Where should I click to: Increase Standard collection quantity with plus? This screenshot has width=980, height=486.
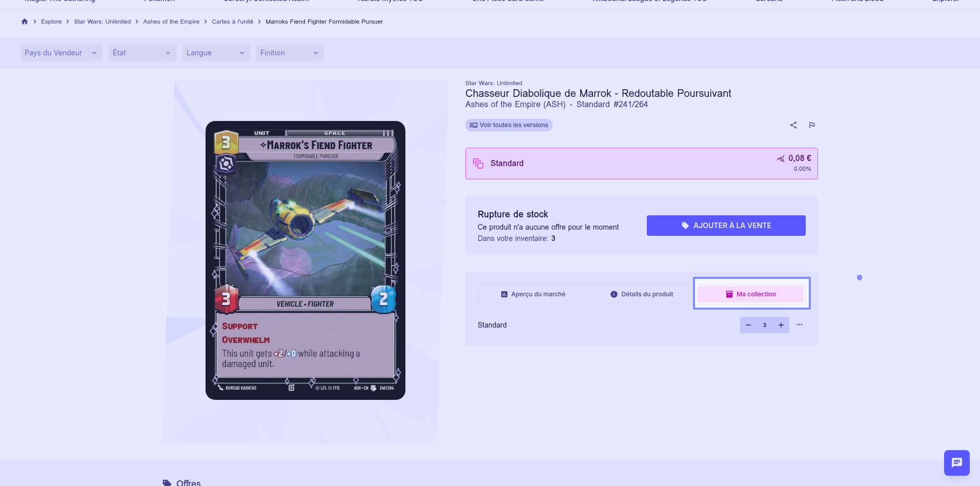pyautogui.click(x=781, y=325)
